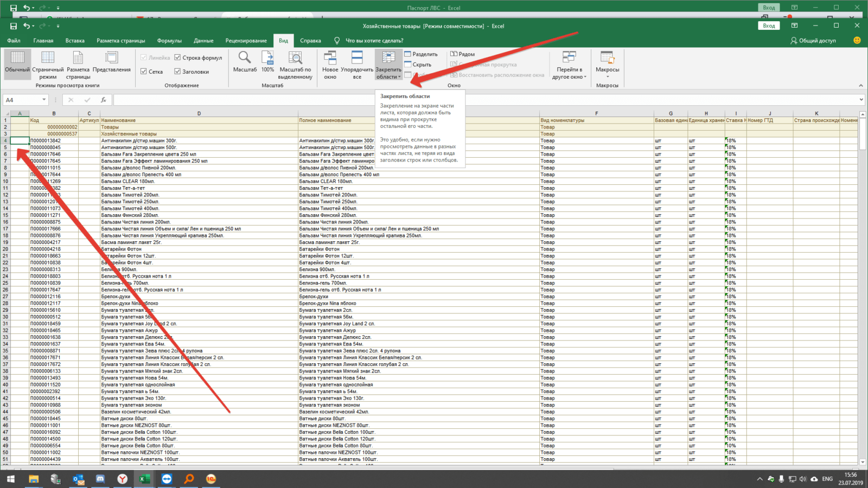Click the Save icon in Excel's quick access toolbar

click(x=14, y=25)
